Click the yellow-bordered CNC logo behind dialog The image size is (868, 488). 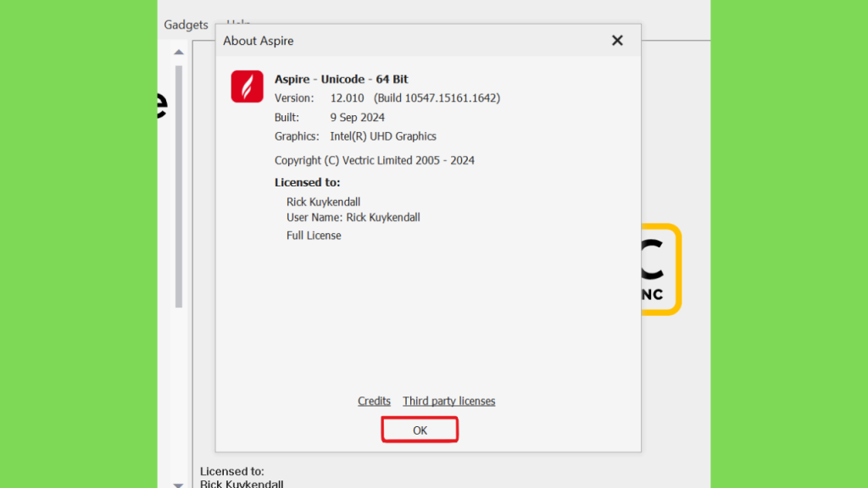point(661,269)
